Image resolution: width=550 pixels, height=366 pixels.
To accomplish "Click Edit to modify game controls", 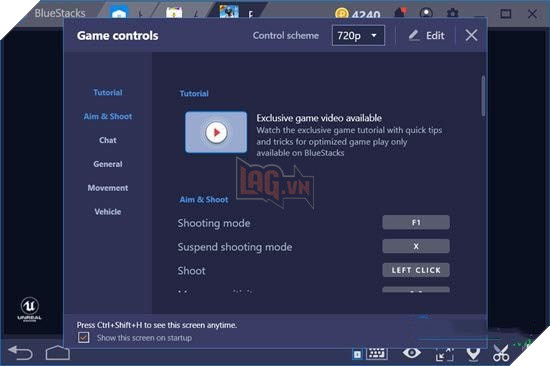I will (x=427, y=35).
